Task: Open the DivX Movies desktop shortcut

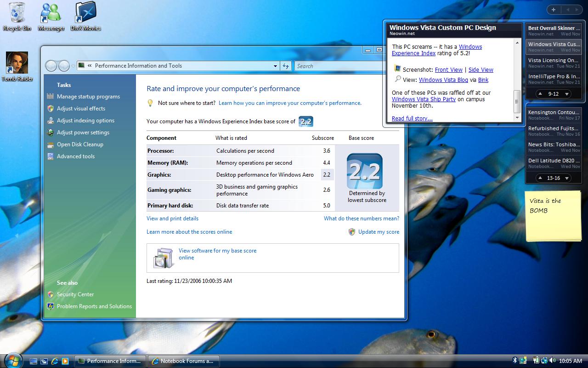Action: coord(85,16)
